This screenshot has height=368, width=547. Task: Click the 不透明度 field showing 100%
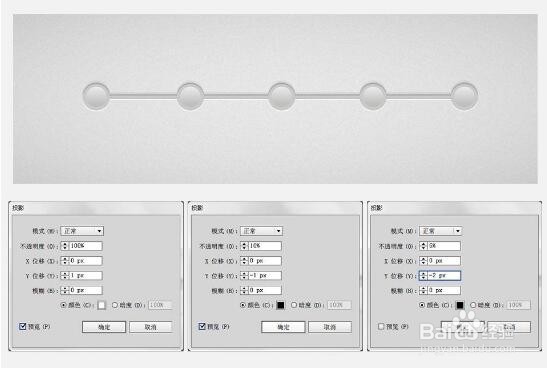[x=85, y=246]
